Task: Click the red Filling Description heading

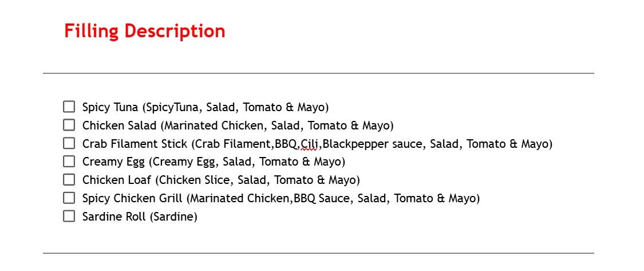Action: [x=144, y=31]
